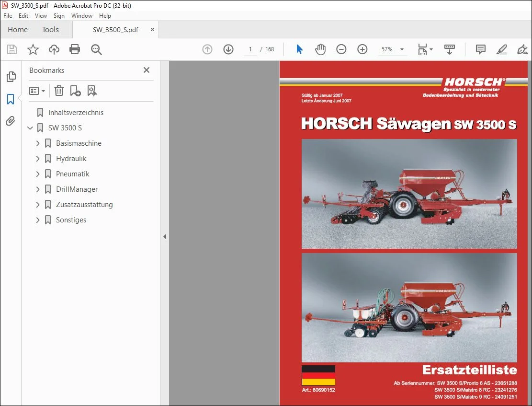Switch to the Tools tab
Image resolution: width=532 pixels, height=406 pixels.
pyautogui.click(x=50, y=30)
